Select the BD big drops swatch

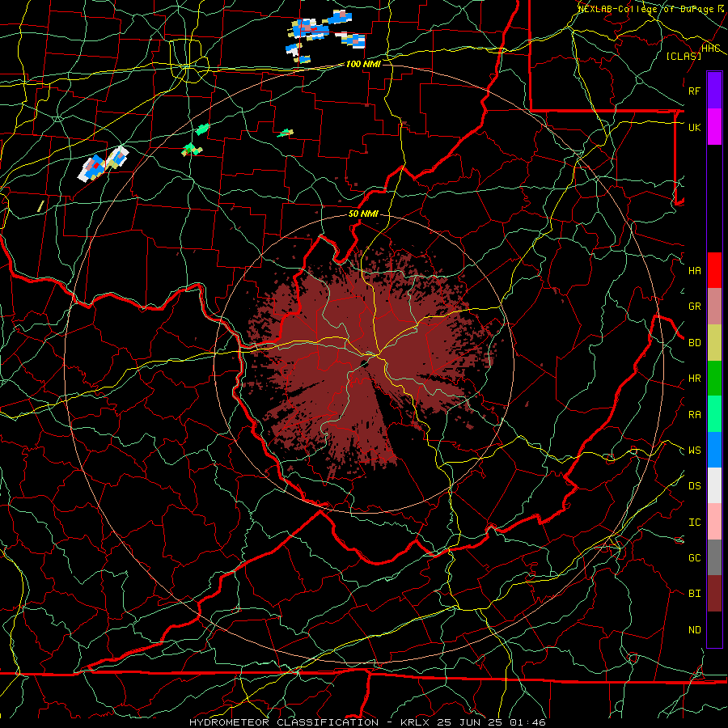[714, 342]
